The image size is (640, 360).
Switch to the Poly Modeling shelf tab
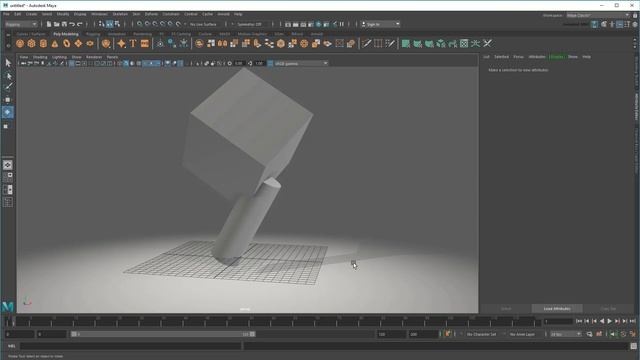coord(66,34)
